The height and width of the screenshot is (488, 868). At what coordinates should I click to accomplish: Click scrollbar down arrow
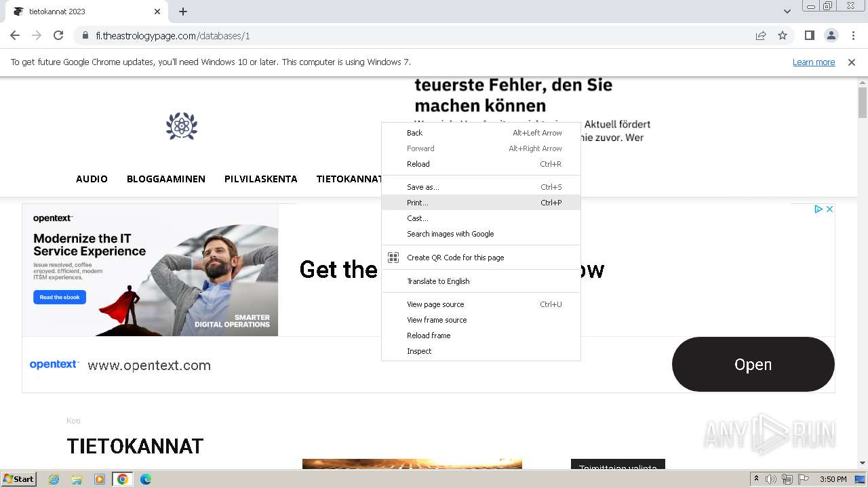[863, 463]
